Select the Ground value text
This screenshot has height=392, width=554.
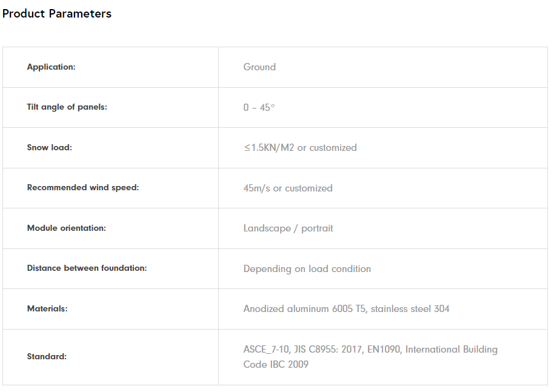tap(259, 67)
